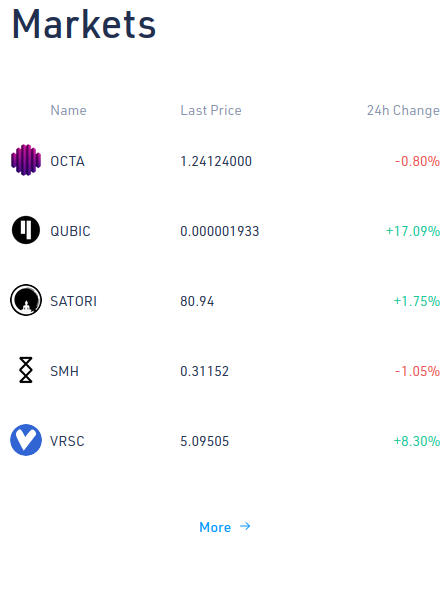Click VRSC 24h change +8.30%

tap(417, 441)
